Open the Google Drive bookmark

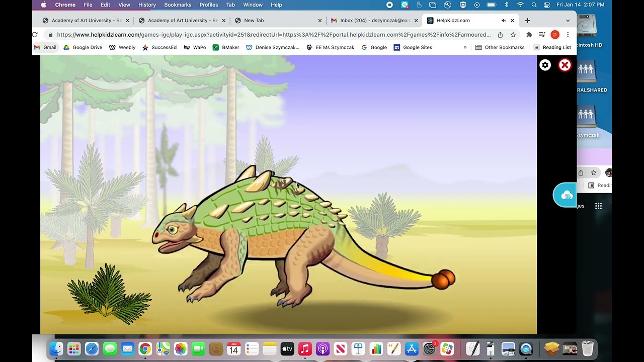click(x=83, y=47)
